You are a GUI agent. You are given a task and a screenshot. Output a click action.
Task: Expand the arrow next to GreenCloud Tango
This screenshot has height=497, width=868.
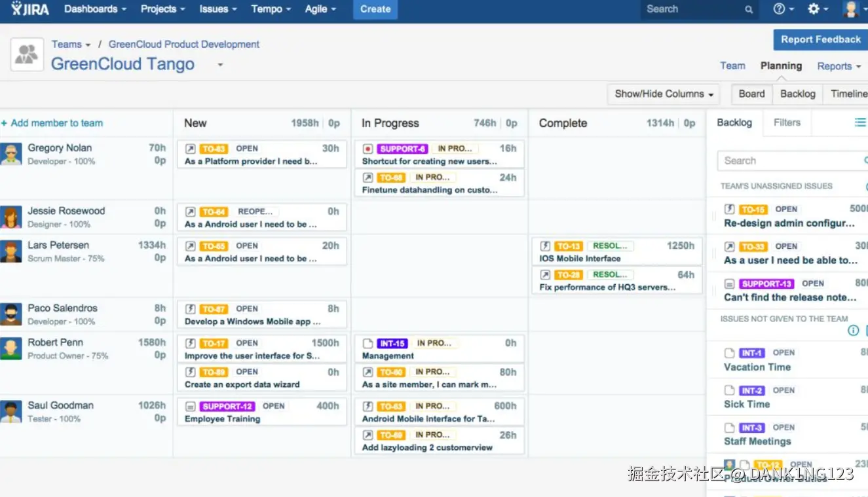coord(220,65)
